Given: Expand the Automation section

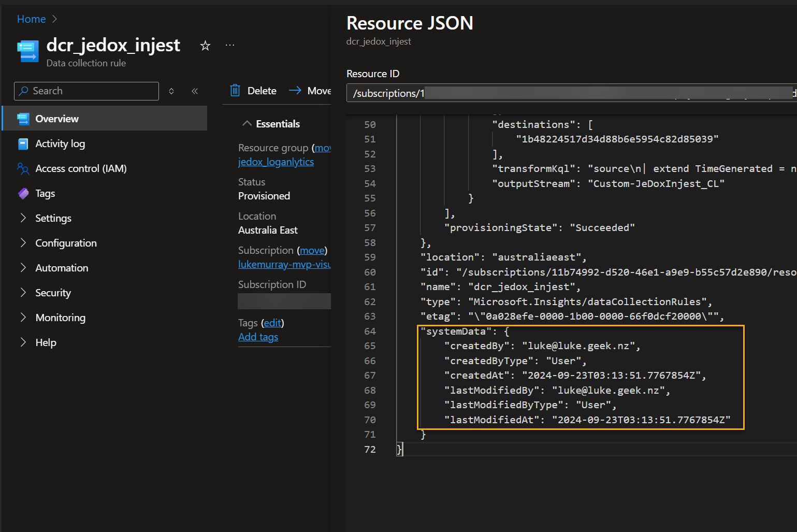Looking at the screenshot, I should point(23,267).
